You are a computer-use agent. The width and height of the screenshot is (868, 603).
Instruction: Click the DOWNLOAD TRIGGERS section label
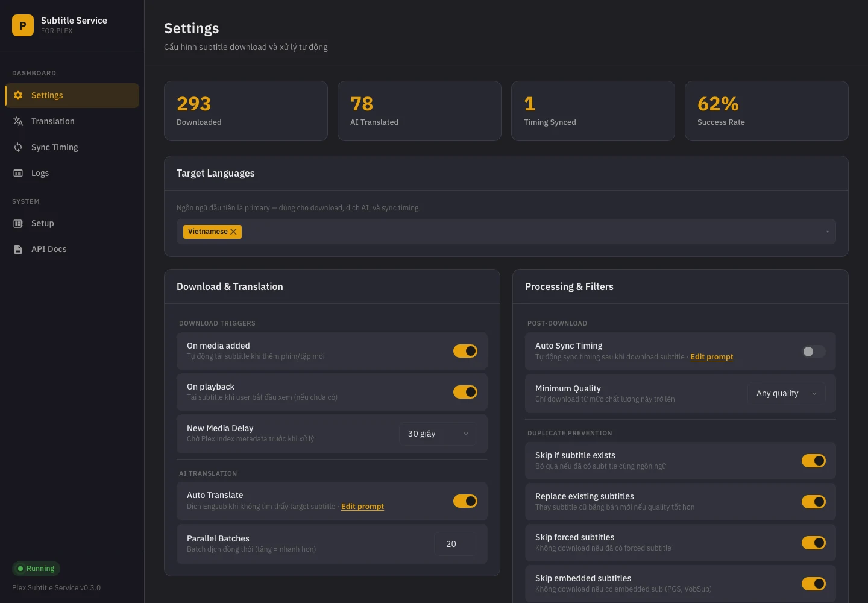(217, 323)
